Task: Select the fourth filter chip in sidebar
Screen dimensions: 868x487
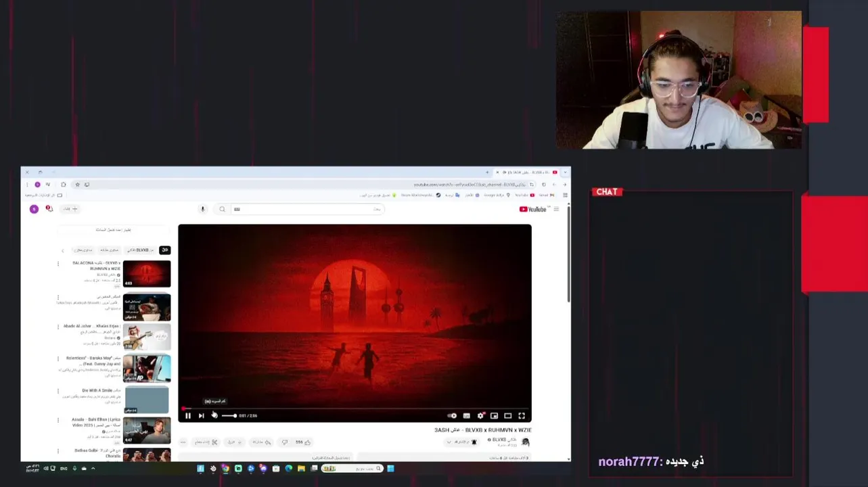Action: [x=83, y=250]
